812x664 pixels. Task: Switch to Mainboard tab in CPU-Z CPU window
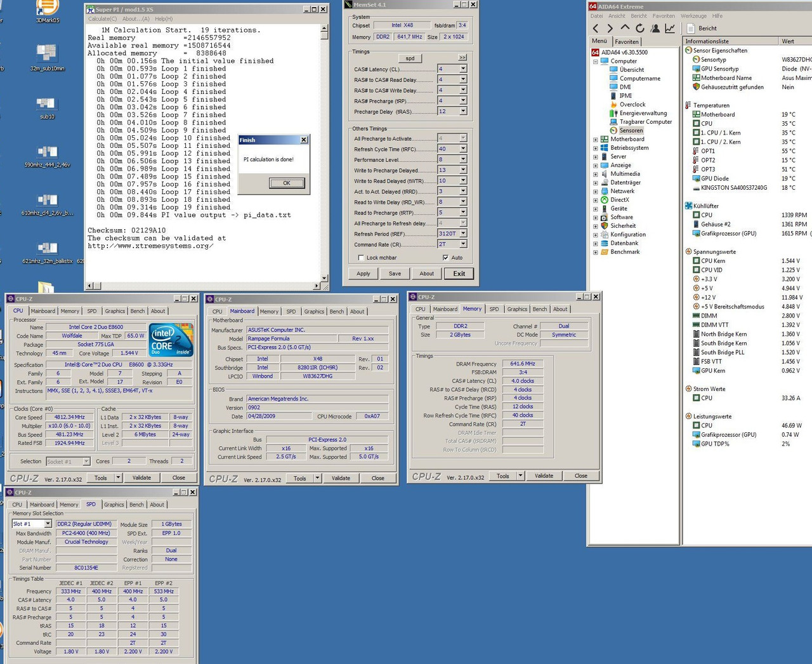(43, 311)
